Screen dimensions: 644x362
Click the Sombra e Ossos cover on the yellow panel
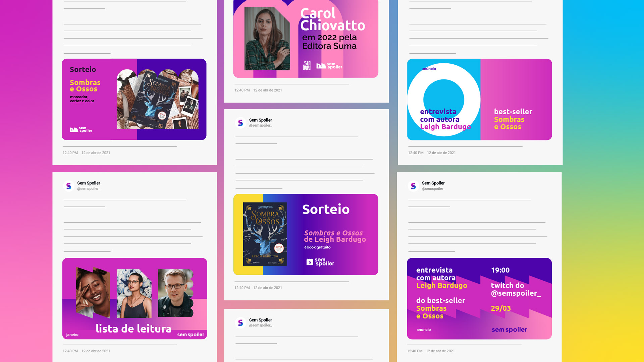pos(265,234)
